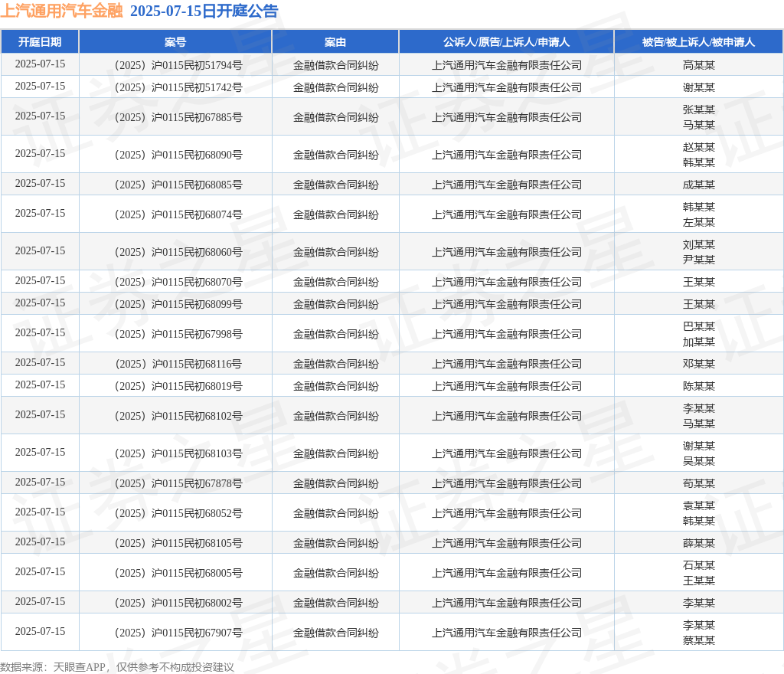Select the 被告/被上诉人/被申请人 column header
The image size is (784, 674).
click(x=698, y=42)
